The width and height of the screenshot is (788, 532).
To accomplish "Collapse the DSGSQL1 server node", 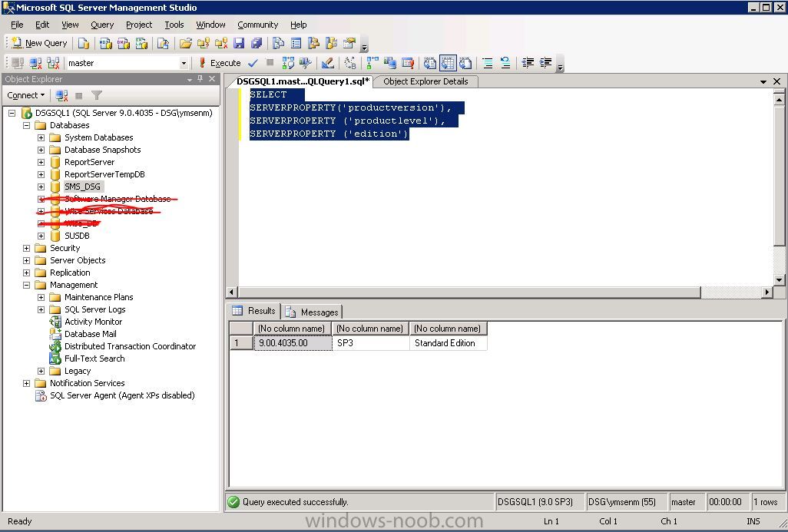I will (12, 113).
